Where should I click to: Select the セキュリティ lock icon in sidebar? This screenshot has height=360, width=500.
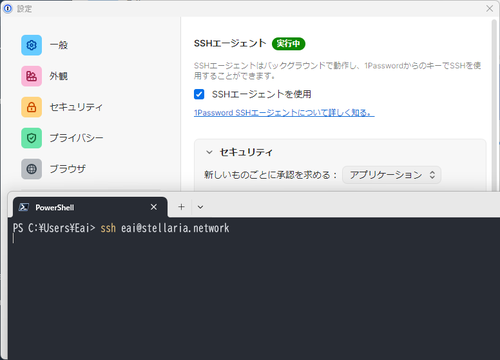(32, 107)
